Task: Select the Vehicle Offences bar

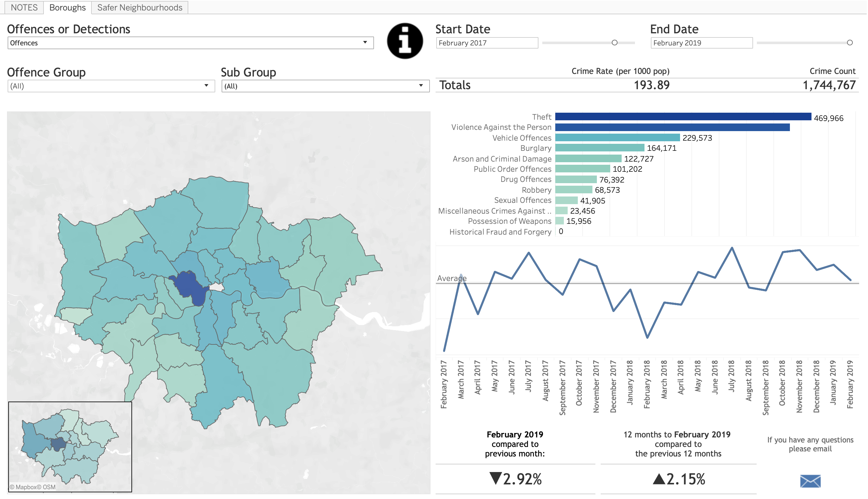Action: click(618, 138)
